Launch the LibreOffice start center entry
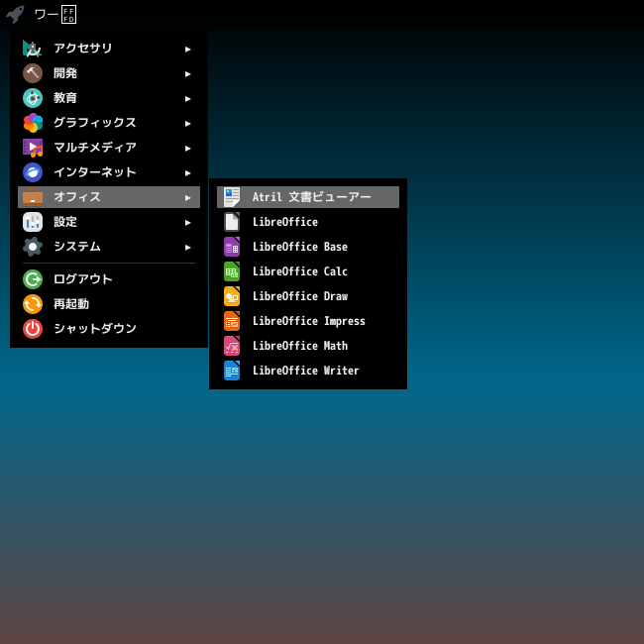The height and width of the screenshot is (644, 644). pyautogui.click(x=308, y=222)
